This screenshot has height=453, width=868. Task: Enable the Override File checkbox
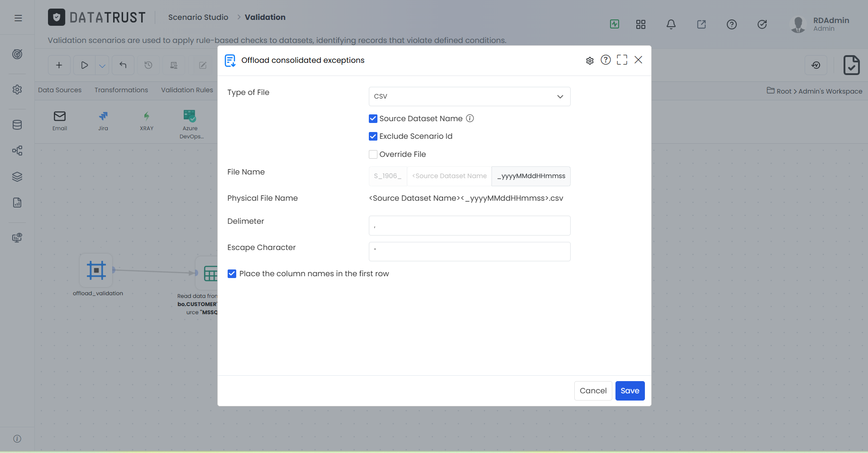pyautogui.click(x=373, y=154)
